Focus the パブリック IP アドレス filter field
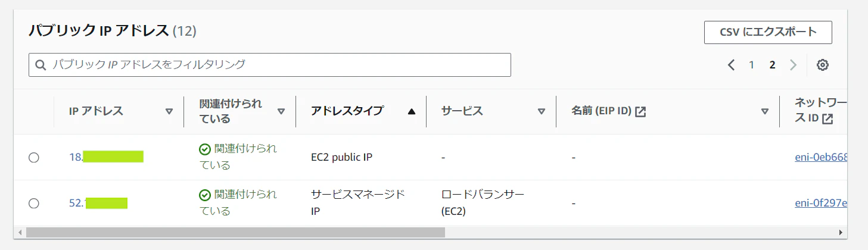 (x=270, y=65)
